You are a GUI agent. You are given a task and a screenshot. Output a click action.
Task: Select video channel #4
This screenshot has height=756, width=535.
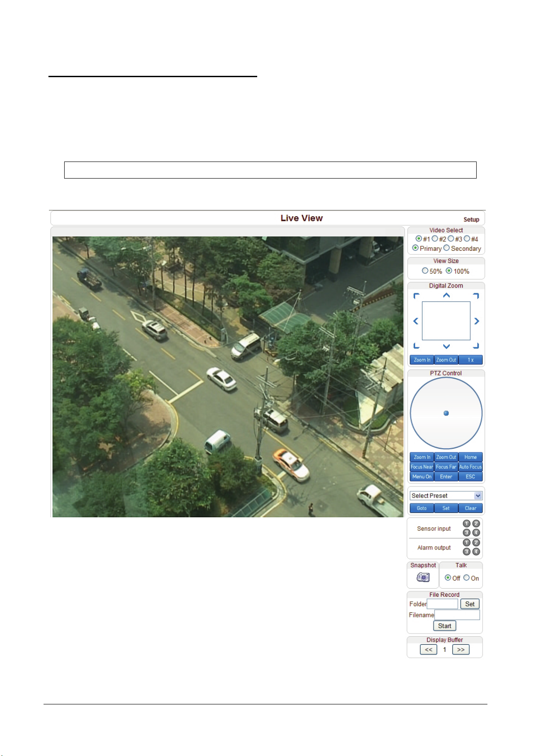coord(467,239)
